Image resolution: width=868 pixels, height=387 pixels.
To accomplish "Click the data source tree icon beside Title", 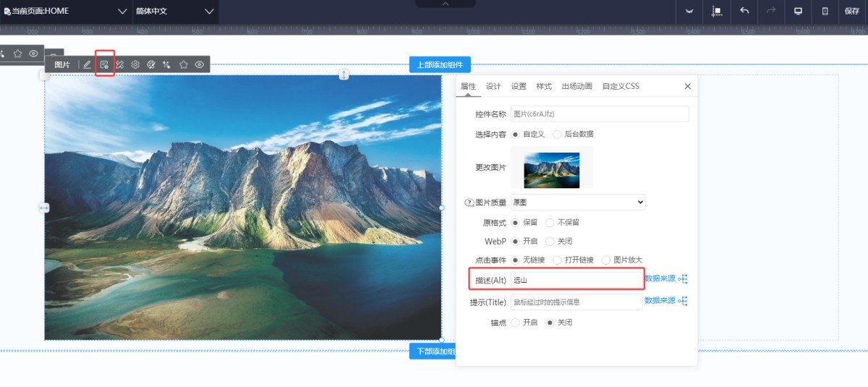I will point(683,301).
